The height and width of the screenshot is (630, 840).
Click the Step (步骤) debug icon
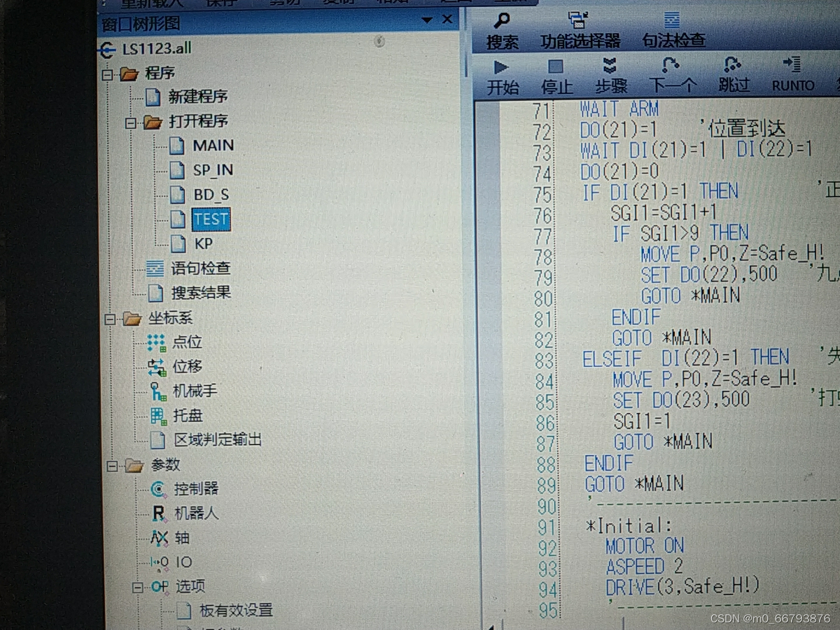point(610,65)
